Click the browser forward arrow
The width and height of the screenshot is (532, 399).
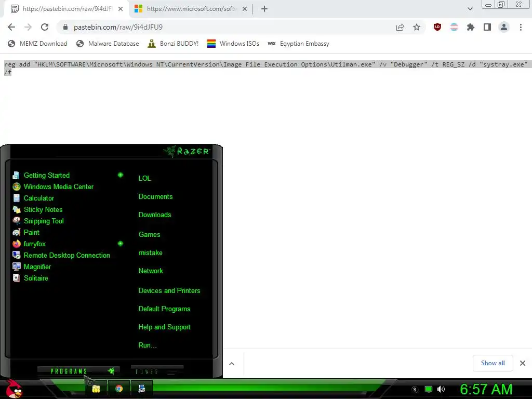[x=28, y=27]
